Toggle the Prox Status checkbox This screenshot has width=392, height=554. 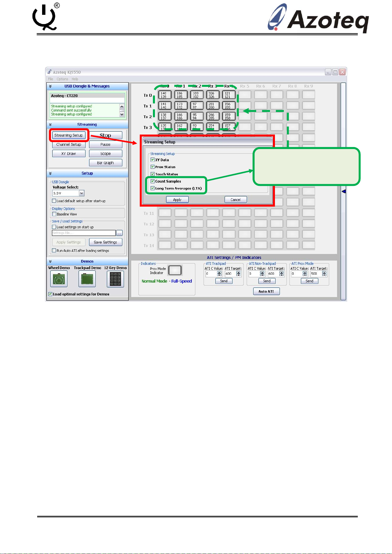153,167
